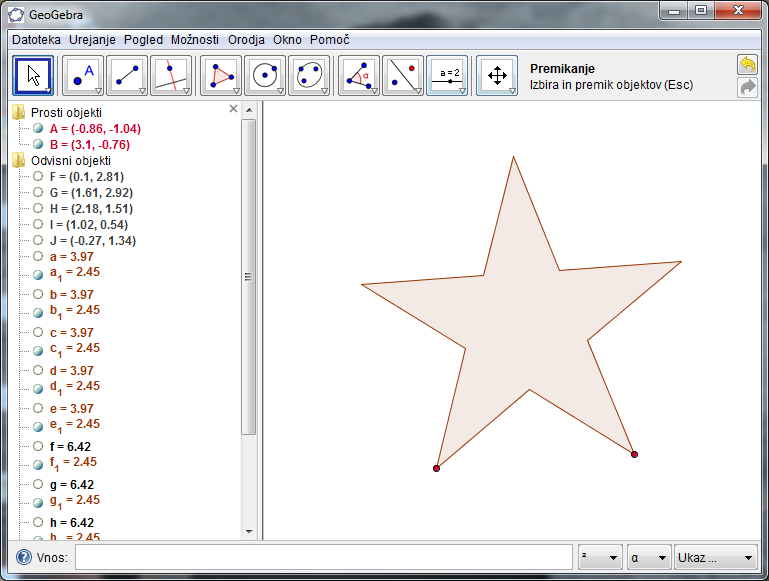Viewport: 769px width, 581px height.
Task: Select the Move Graphics View tool
Action: 496,76
